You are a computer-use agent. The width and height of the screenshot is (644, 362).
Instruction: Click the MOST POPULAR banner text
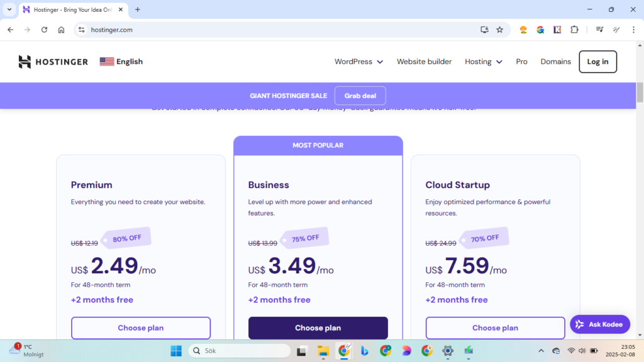[x=318, y=145]
